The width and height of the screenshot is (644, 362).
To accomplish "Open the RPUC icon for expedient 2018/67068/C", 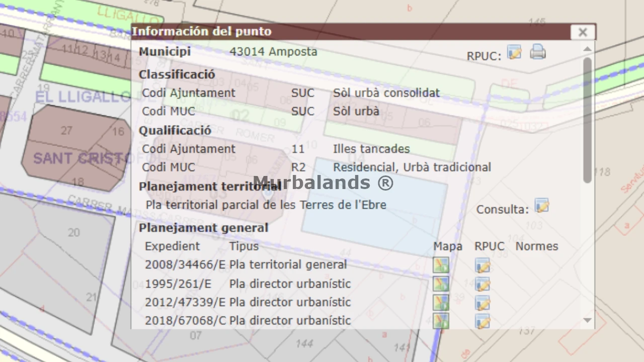I will pyautogui.click(x=482, y=321).
